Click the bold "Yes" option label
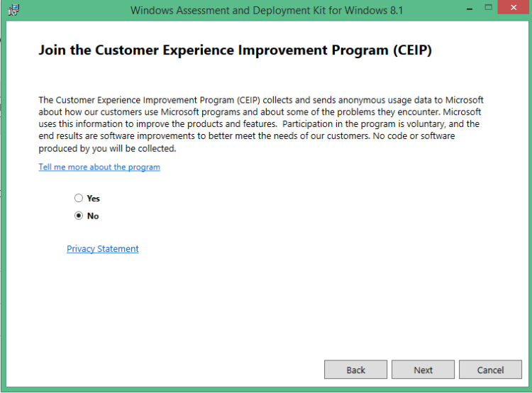This screenshot has height=393, width=532. [94, 199]
